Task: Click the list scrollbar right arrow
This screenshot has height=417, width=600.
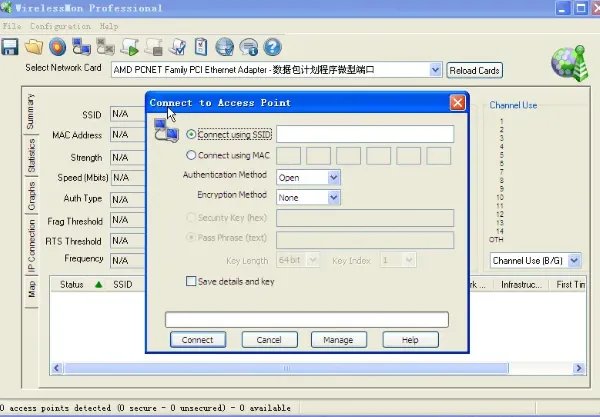Action: click(x=578, y=368)
